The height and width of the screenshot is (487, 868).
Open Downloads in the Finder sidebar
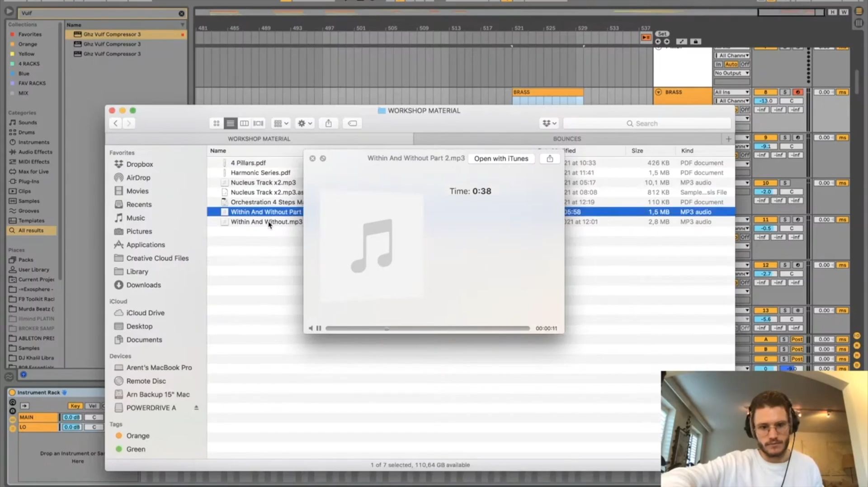(143, 285)
